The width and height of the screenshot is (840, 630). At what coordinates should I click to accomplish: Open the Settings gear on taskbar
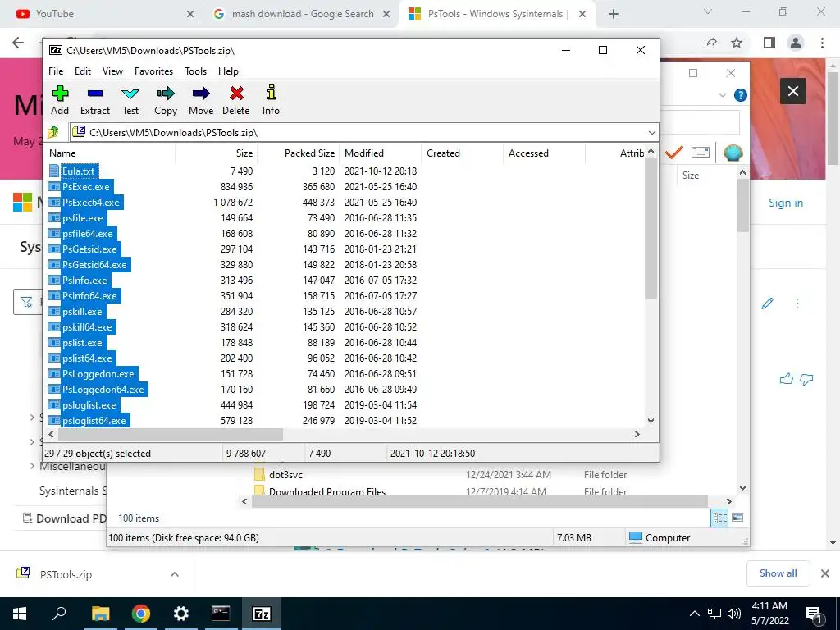coord(181,614)
